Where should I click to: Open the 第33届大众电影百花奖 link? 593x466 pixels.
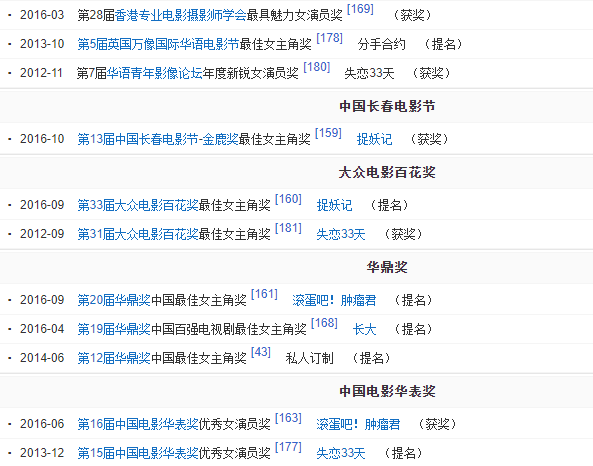tap(138, 205)
